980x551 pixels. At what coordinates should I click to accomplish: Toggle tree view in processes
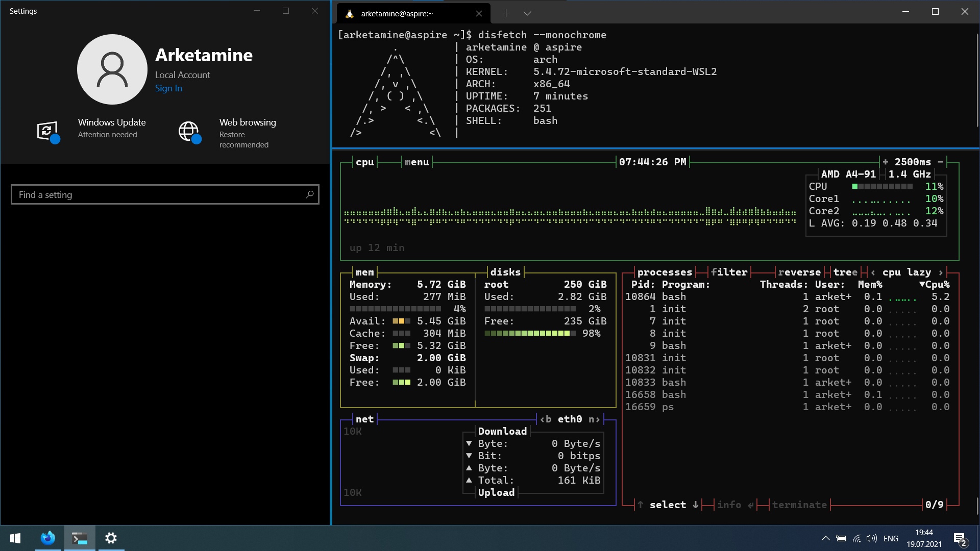click(x=845, y=272)
